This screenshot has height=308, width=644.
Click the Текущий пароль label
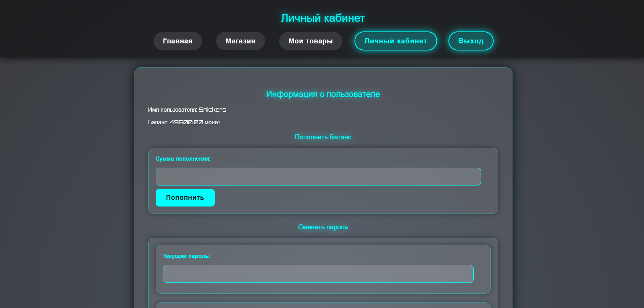click(186, 256)
